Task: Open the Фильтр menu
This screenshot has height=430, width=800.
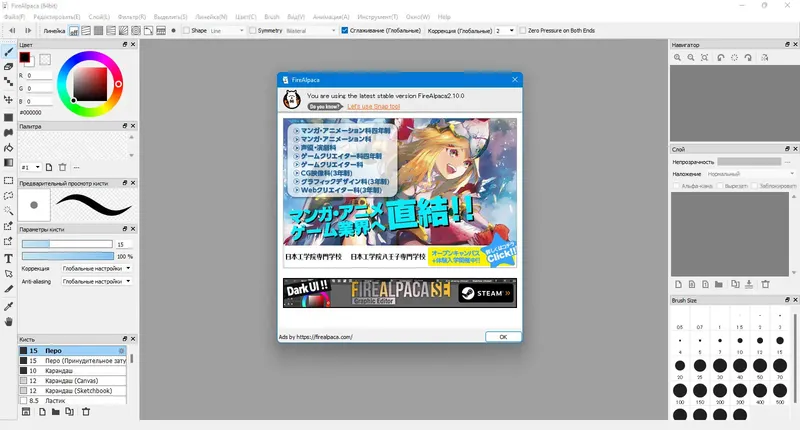Action: [x=132, y=17]
